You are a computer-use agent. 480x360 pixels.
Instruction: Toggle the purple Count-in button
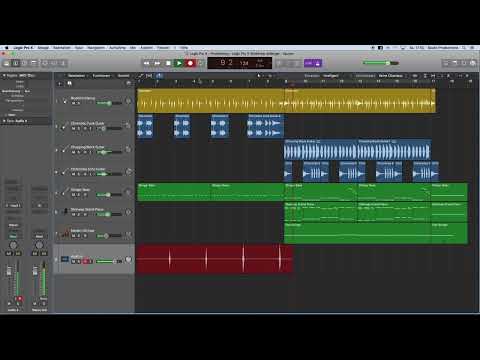point(309,63)
